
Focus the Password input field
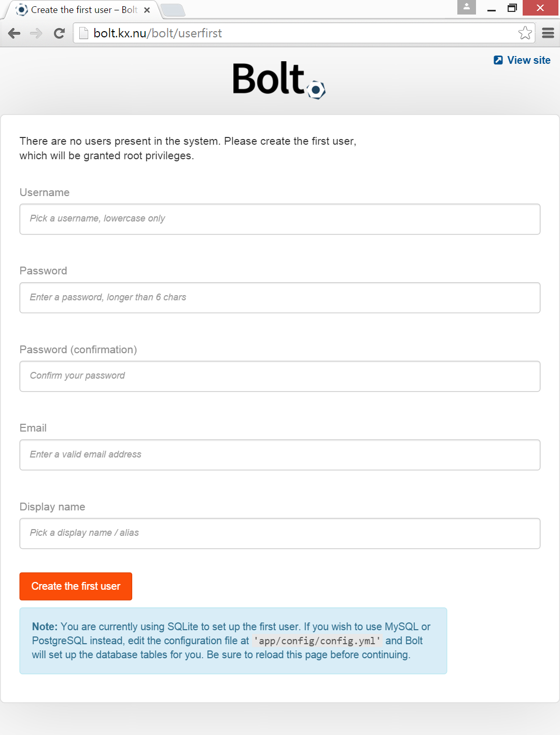coord(279,297)
